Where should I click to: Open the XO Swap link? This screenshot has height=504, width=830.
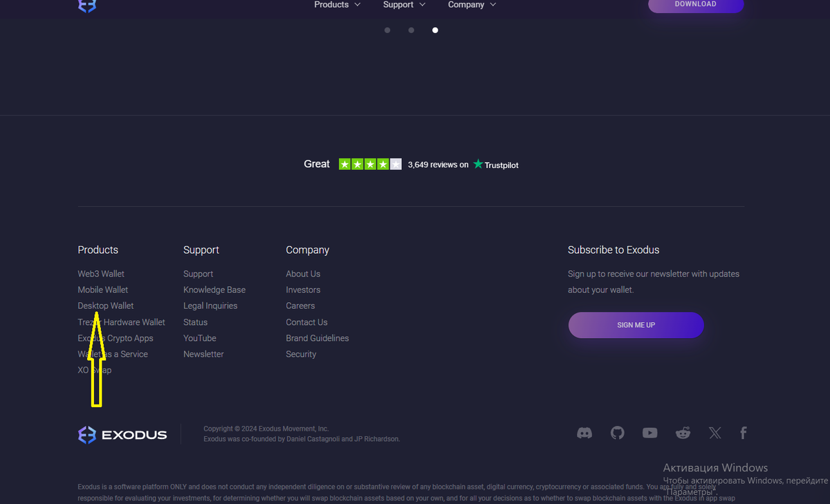[x=95, y=370]
